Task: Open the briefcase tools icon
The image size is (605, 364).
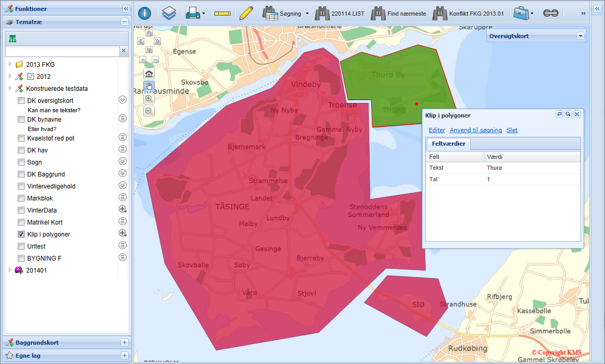Action: (x=521, y=14)
